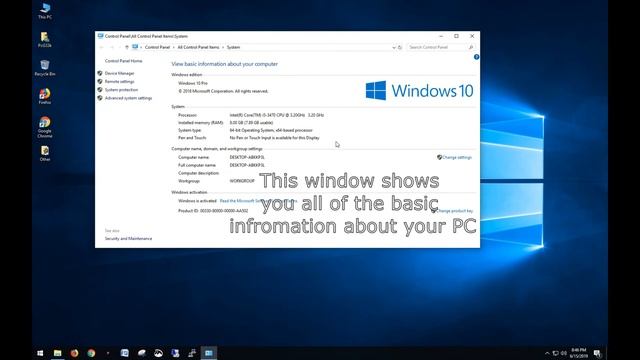Viewport: 640px width, 360px height.
Task: Select the System breadcrumb
Action: pos(233,47)
